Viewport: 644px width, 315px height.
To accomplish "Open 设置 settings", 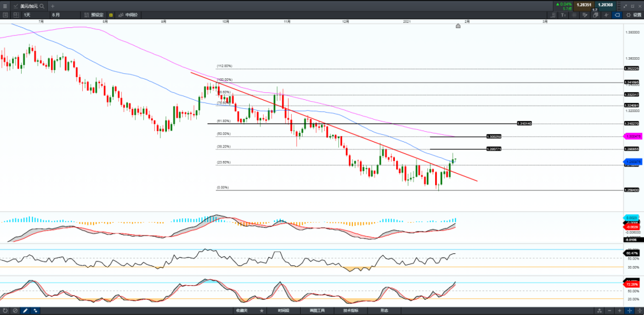I will (633, 15).
